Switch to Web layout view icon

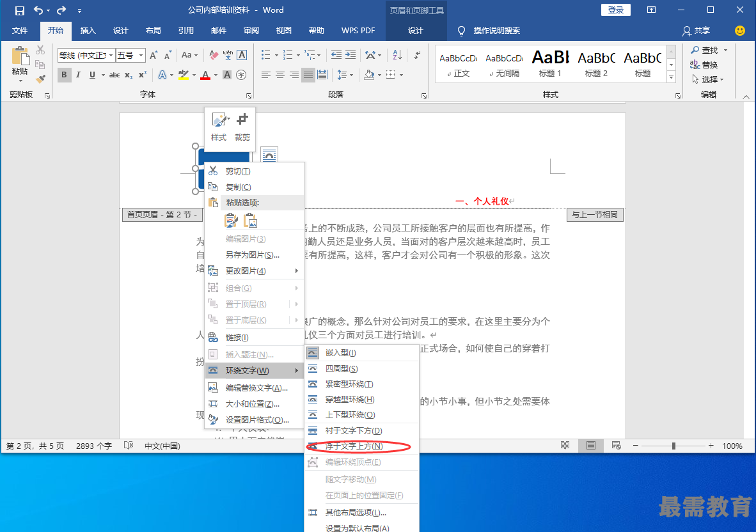616,446
